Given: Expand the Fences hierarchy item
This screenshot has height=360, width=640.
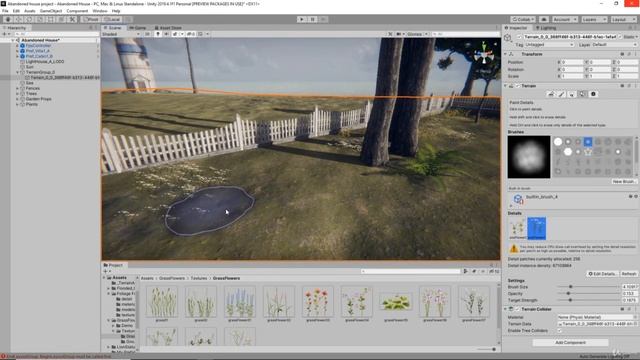Looking at the screenshot, I should [18, 88].
